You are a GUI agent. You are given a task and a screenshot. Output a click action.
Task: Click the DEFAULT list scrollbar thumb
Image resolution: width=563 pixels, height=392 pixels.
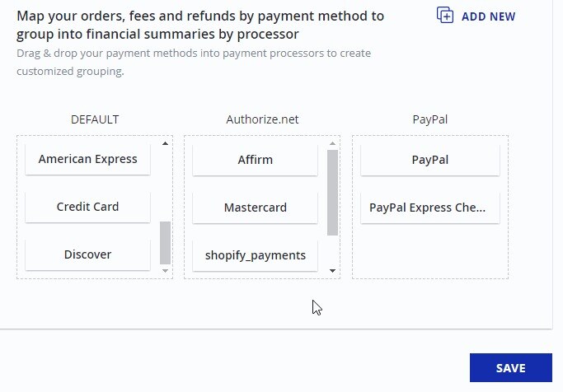[x=165, y=243]
